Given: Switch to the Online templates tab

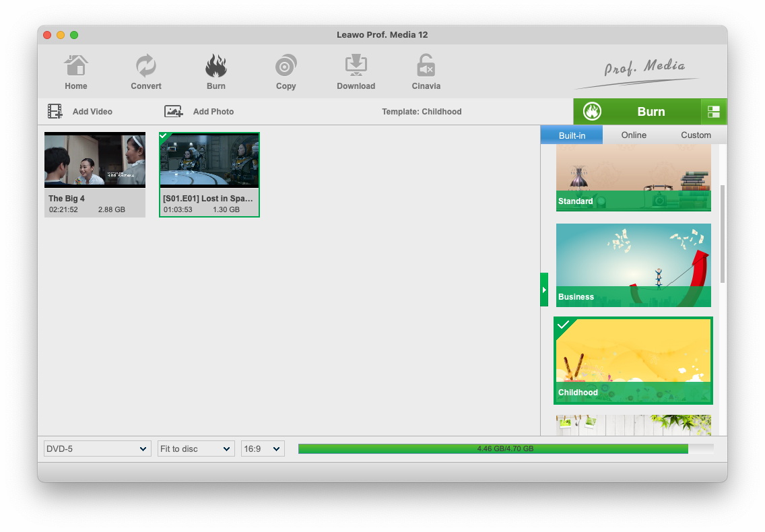Looking at the screenshot, I should [x=634, y=135].
